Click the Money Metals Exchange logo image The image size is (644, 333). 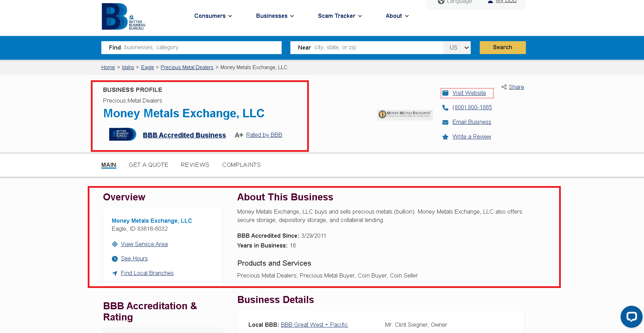coord(405,114)
